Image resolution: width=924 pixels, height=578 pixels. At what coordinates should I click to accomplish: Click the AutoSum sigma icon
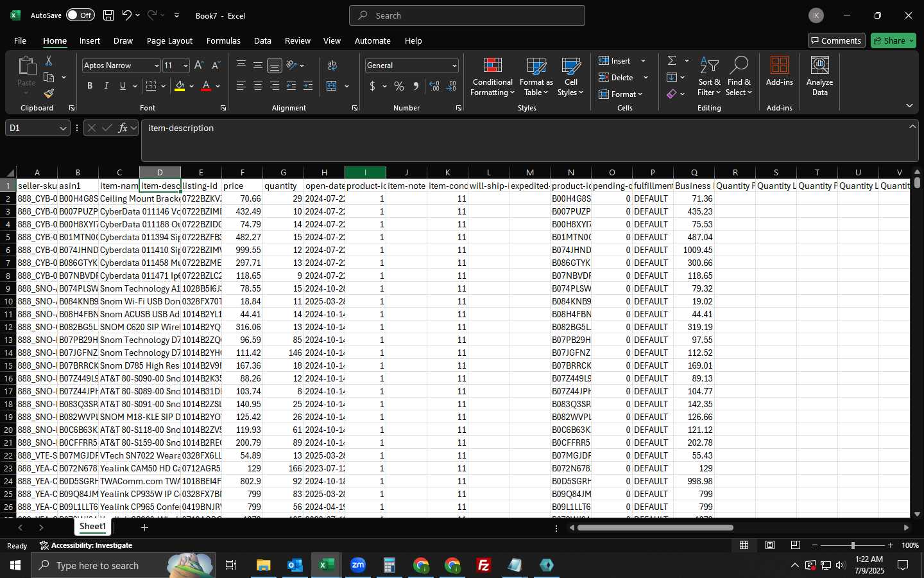(x=672, y=60)
